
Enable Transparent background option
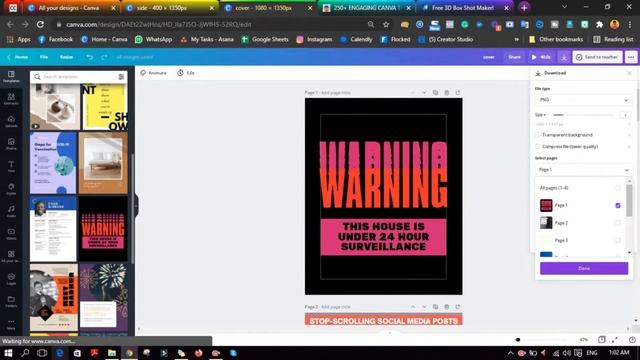538,135
